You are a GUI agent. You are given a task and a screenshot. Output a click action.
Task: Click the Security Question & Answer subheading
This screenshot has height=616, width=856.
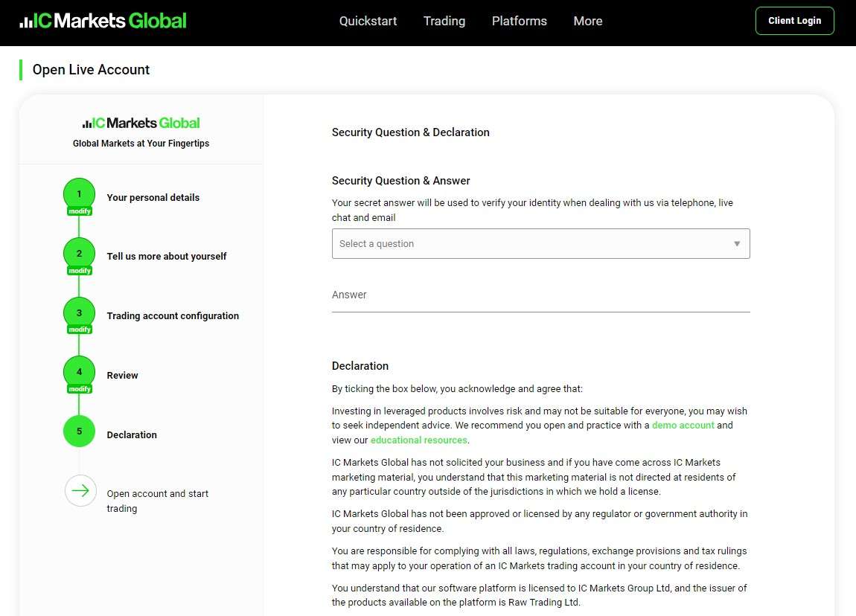click(x=400, y=181)
